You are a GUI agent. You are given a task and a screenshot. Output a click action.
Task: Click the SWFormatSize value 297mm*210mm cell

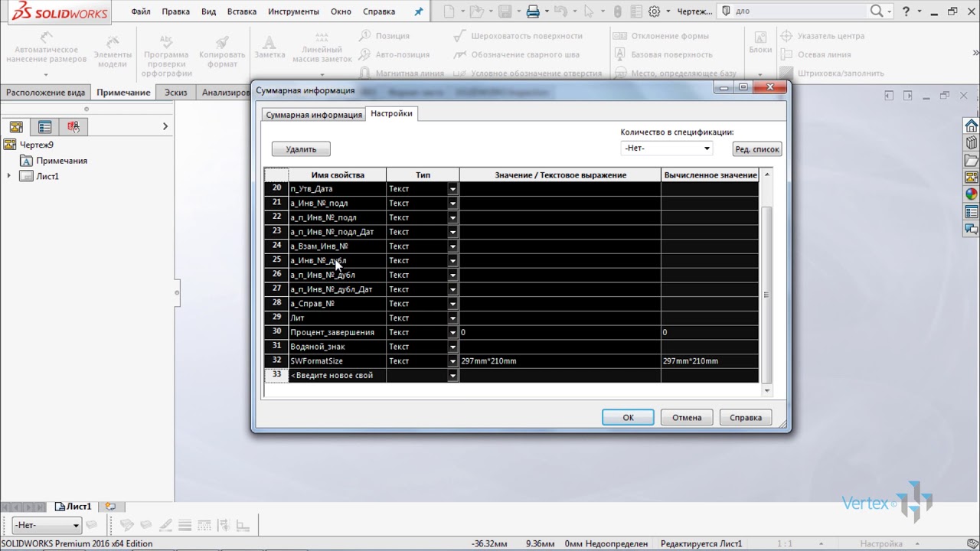pos(560,361)
